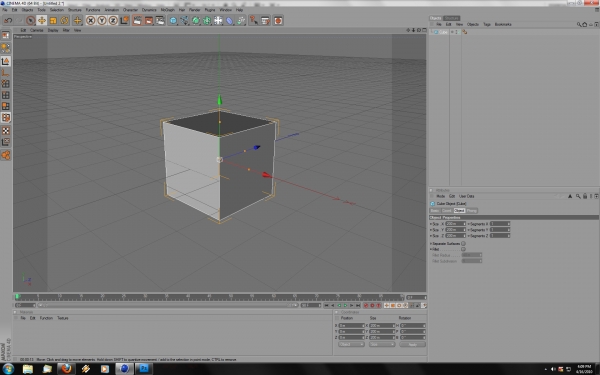Open the Array modeling objects icon
This screenshot has height=375, width=600.
tap(207, 20)
